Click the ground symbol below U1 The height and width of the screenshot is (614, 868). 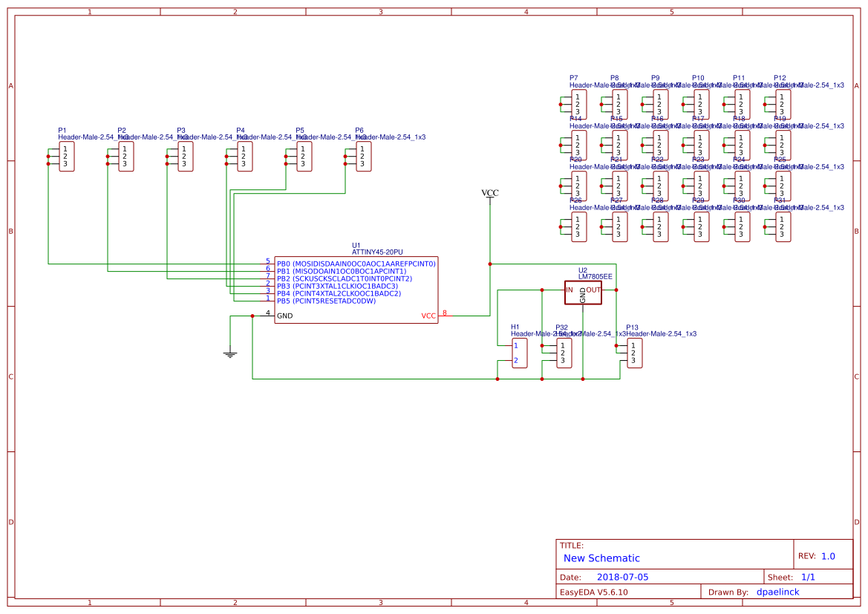click(229, 352)
